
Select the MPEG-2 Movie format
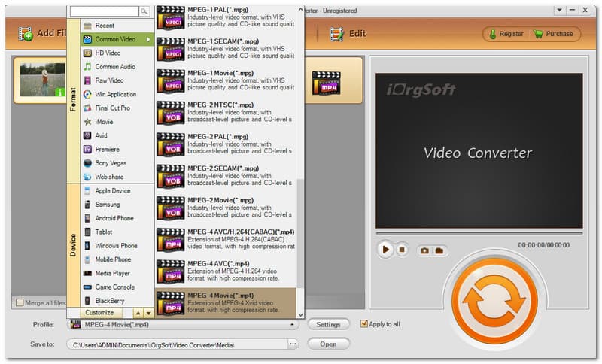click(x=226, y=208)
